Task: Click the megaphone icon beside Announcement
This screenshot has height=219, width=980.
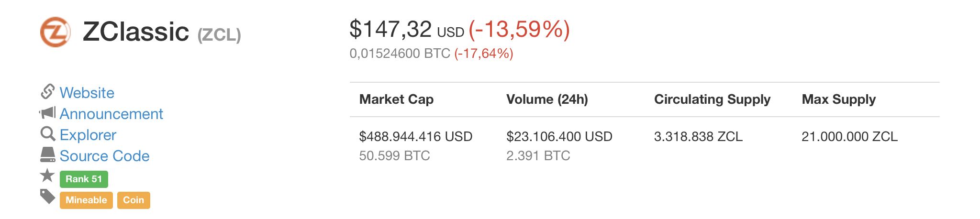Action: click(47, 113)
